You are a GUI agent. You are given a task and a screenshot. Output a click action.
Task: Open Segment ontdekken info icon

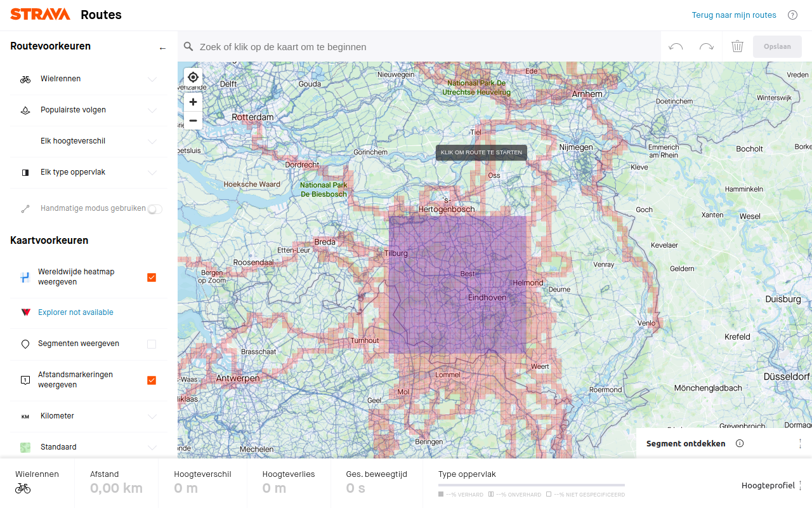click(x=740, y=444)
